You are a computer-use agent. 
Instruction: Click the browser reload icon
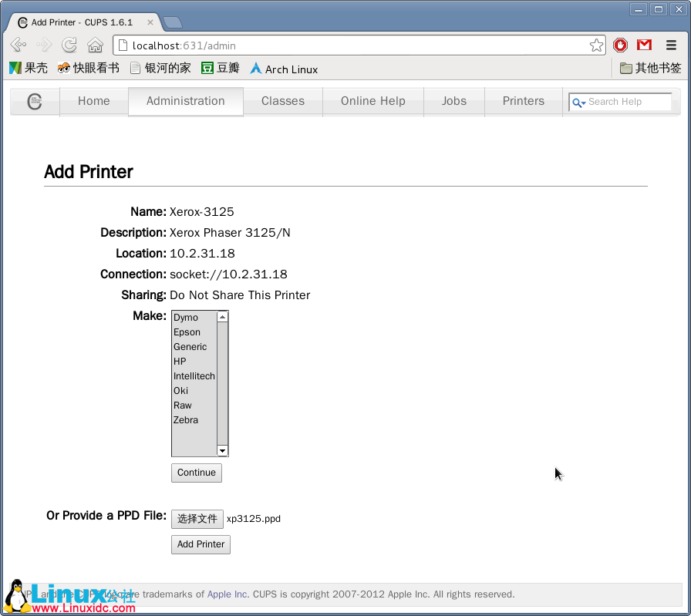coord(69,45)
